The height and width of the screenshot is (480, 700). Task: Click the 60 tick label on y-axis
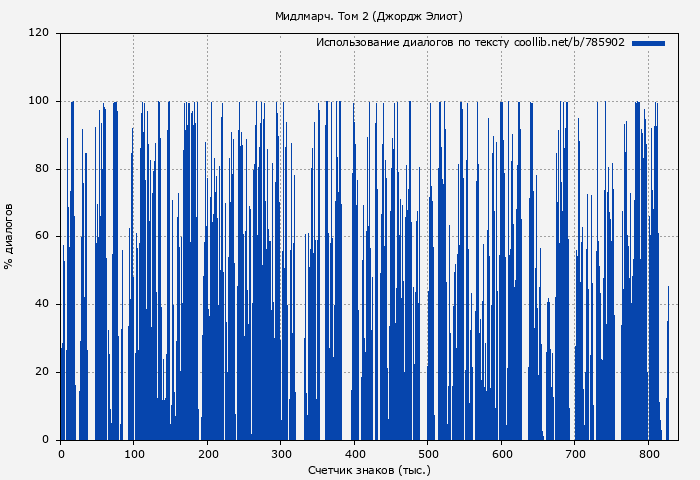pos(42,236)
